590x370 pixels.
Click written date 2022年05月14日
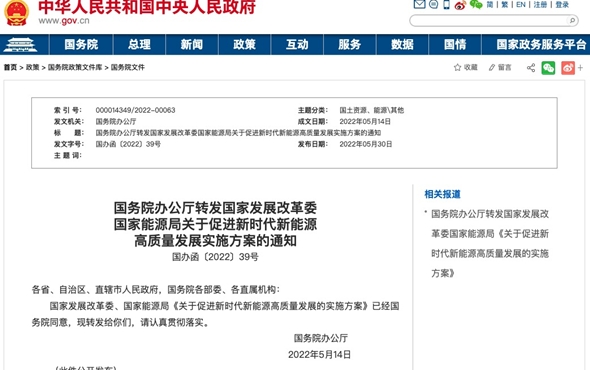[x=365, y=122]
